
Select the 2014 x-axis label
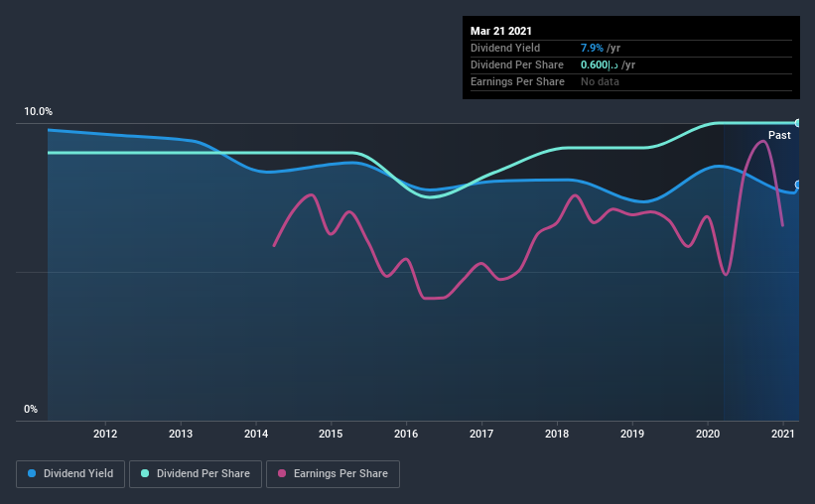click(x=256, y=434)
